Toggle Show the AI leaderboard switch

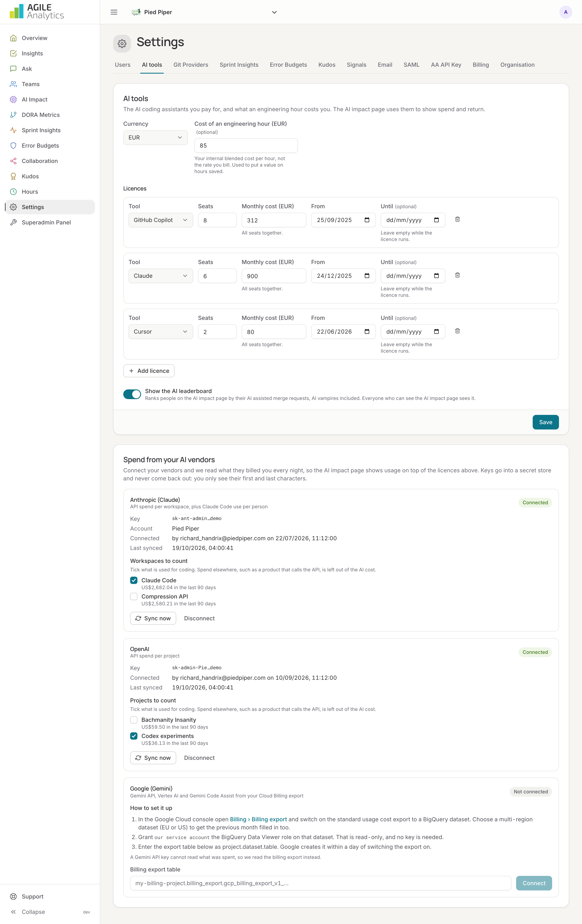click(132, 394)
